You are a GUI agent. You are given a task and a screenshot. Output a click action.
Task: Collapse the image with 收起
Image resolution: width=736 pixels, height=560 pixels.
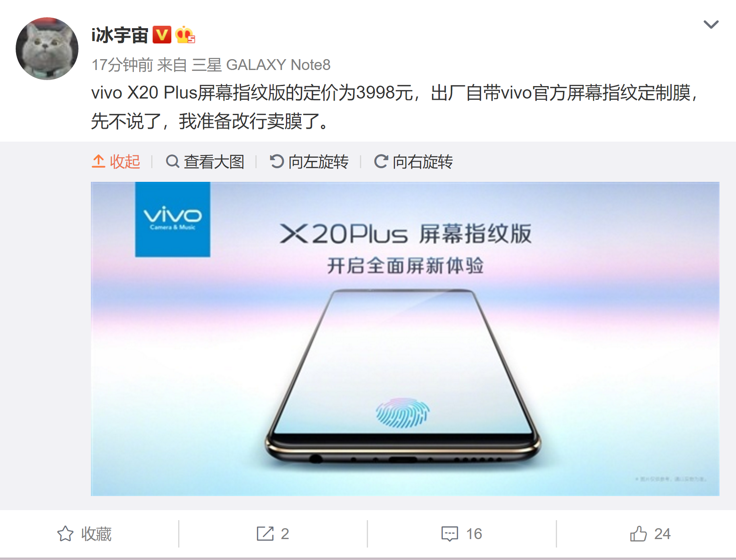[x=116, y=162]
